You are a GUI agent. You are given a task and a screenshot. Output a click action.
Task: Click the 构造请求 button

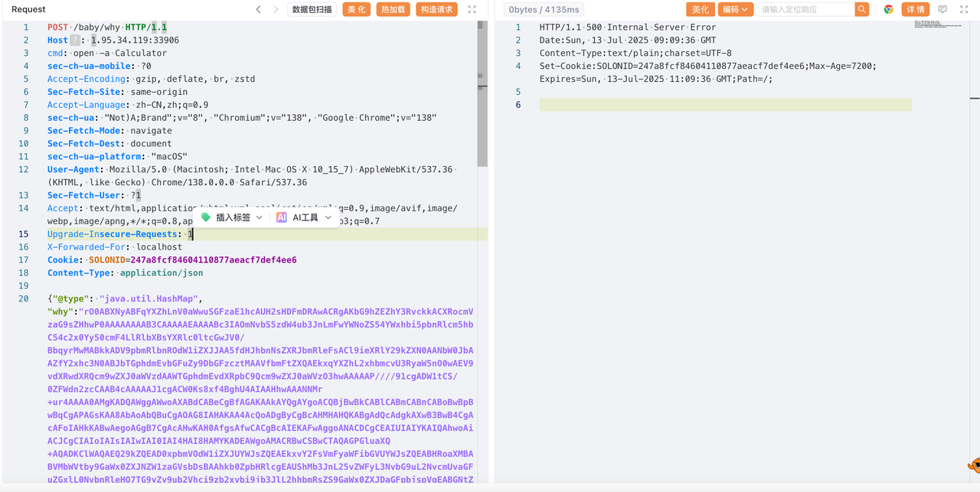click(436, 9)
